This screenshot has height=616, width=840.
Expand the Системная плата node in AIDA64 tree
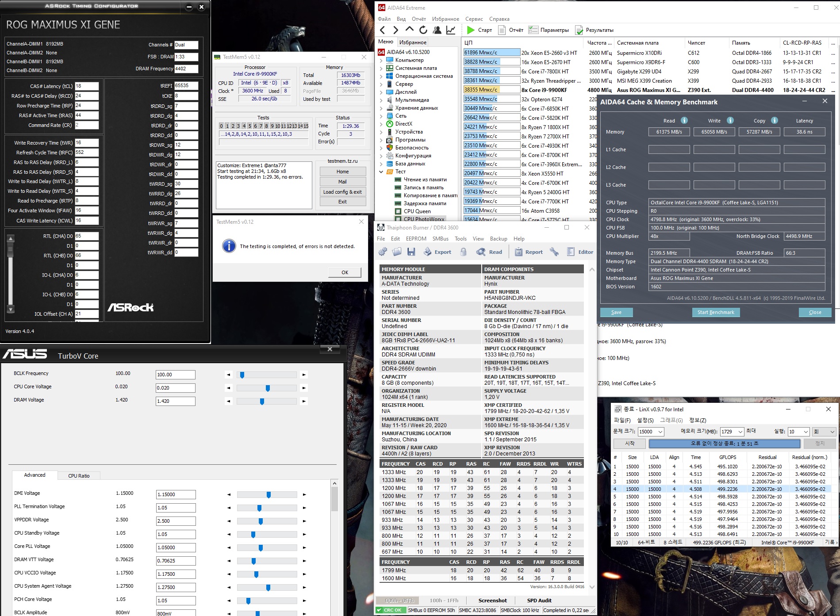point(381,68)
